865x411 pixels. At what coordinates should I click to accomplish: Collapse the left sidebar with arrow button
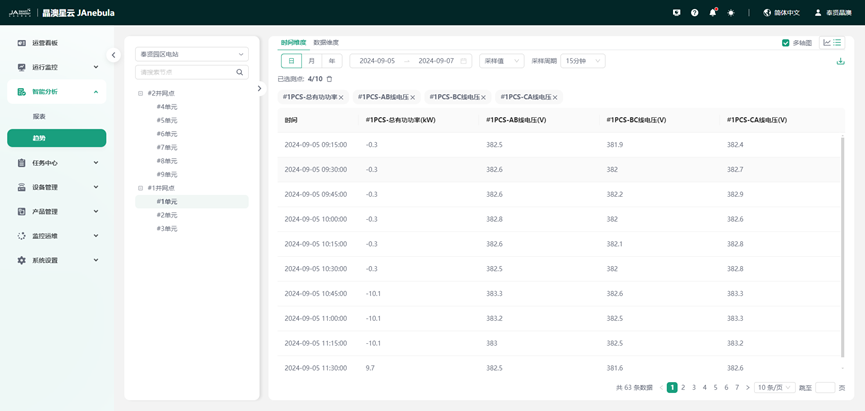pos(113,55)
